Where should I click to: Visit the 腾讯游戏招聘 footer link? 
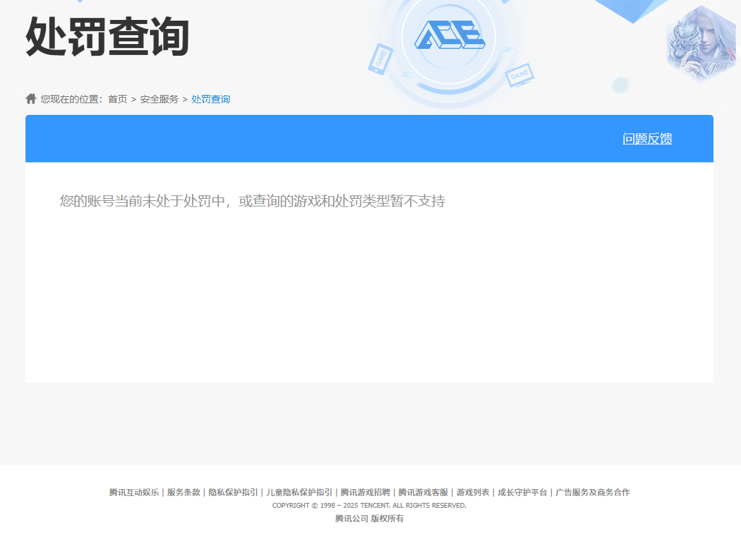(x=365, y=493)
